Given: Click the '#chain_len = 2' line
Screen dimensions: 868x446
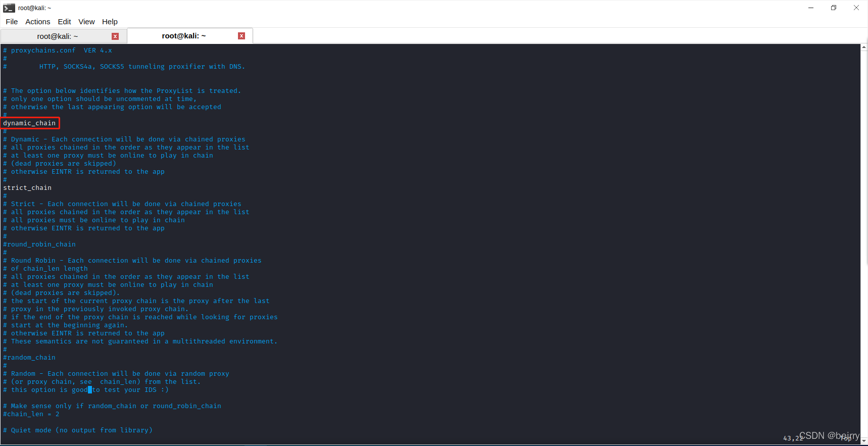Looking at the screenshot, I should (x=31, y=414).
